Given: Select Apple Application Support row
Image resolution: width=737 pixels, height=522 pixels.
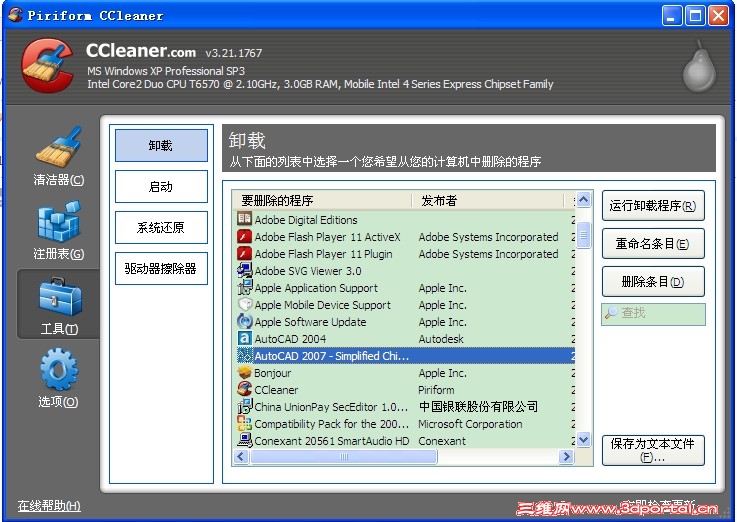Looking at the screenshot, I should pyautogui.click(x=404, y=287).
